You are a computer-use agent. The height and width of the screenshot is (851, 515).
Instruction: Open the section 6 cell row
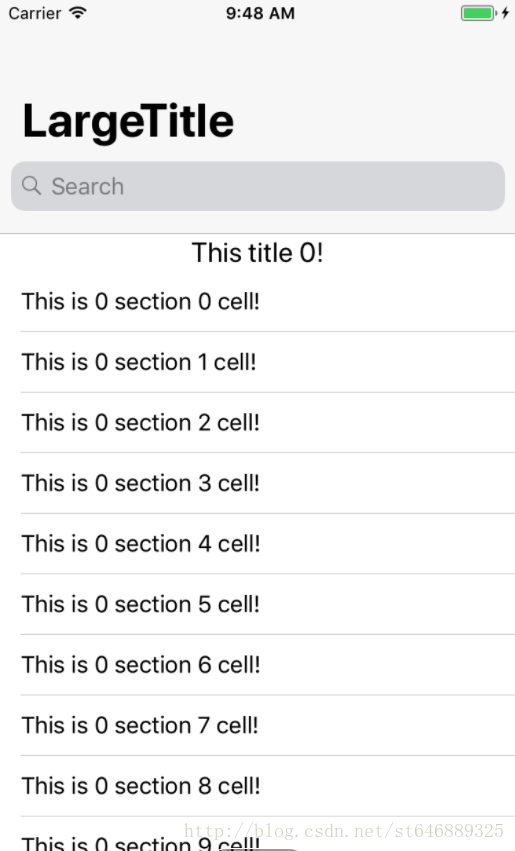click(x=258, y=665)
